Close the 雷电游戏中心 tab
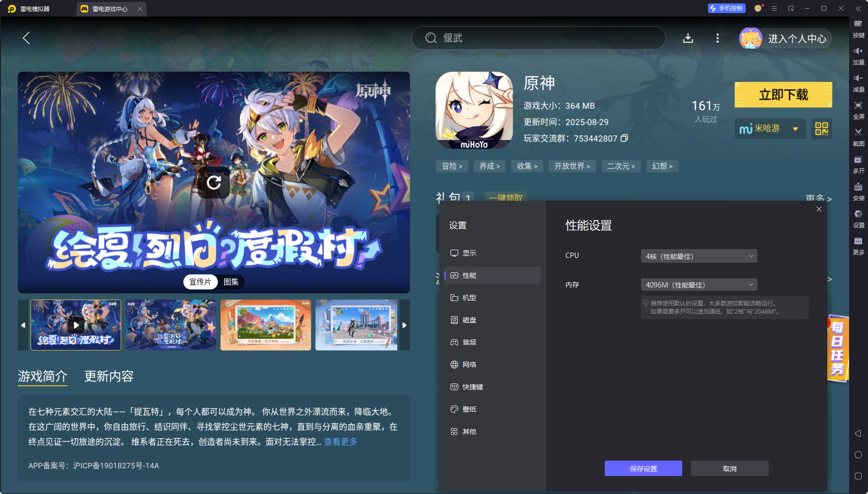Image resolution: width=868 pixels, height=494 pixels. (140, 9)
